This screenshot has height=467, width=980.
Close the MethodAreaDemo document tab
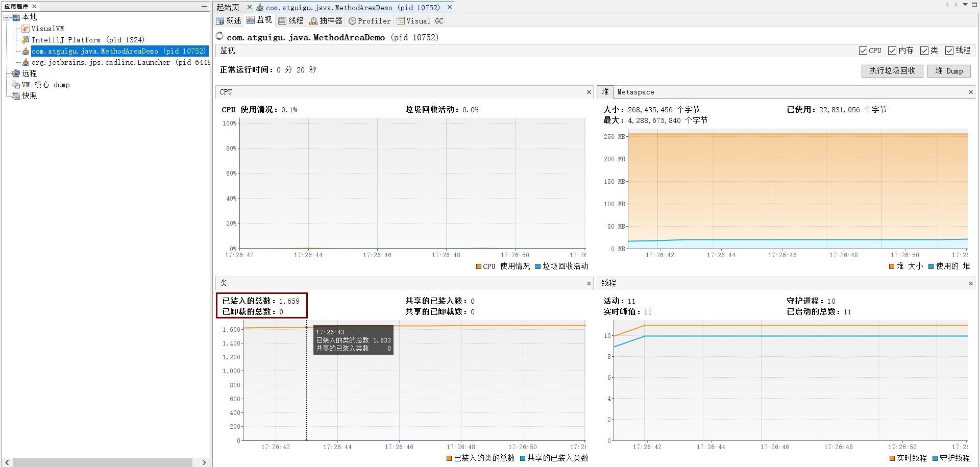[450, 7]
